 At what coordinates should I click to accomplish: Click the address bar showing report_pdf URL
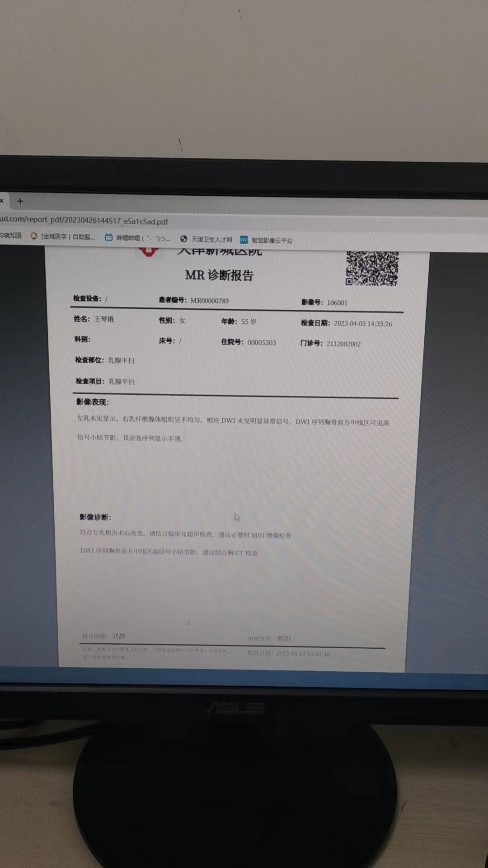84,221
